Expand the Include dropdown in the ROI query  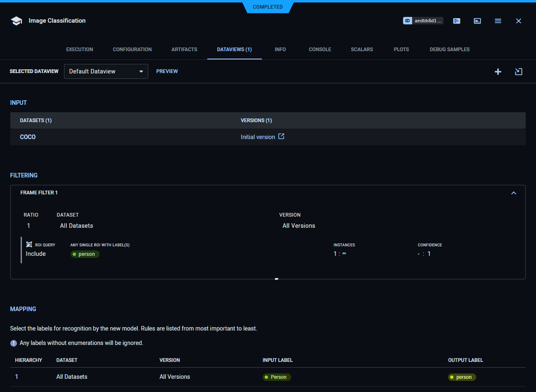click(x=36, y=254)
